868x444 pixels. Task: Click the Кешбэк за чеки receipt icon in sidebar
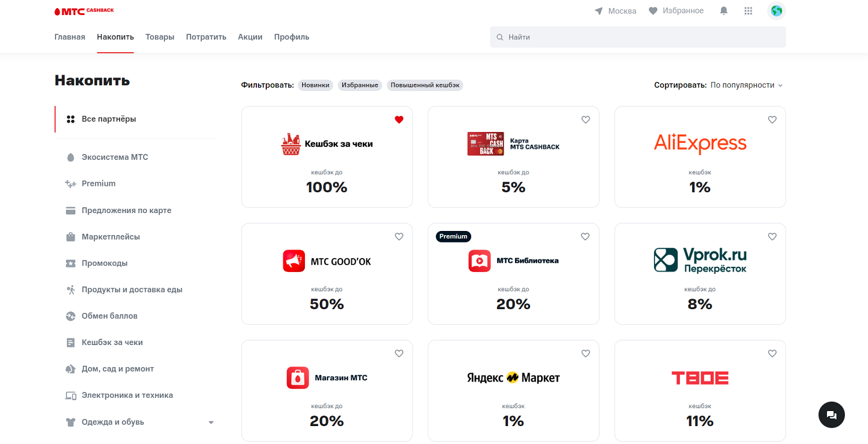coord(71,343)
